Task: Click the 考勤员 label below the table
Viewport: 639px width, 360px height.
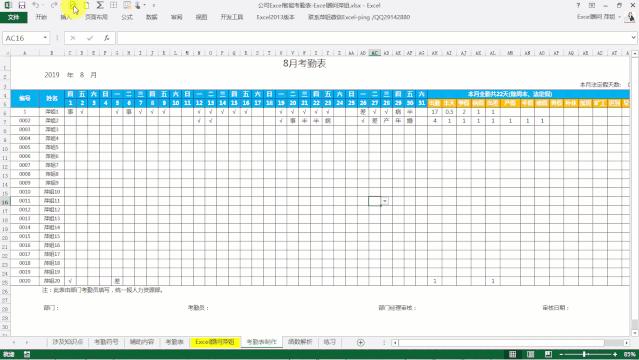Action: (x=198, y=308)
